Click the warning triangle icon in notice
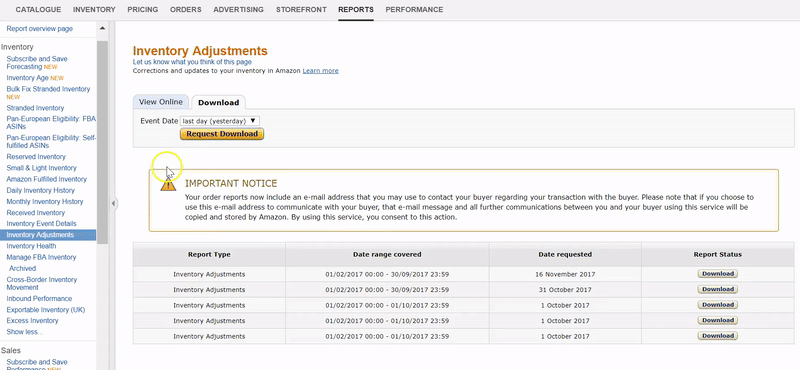Viewport: 800px width, 370px height. [x=168, y=185]
